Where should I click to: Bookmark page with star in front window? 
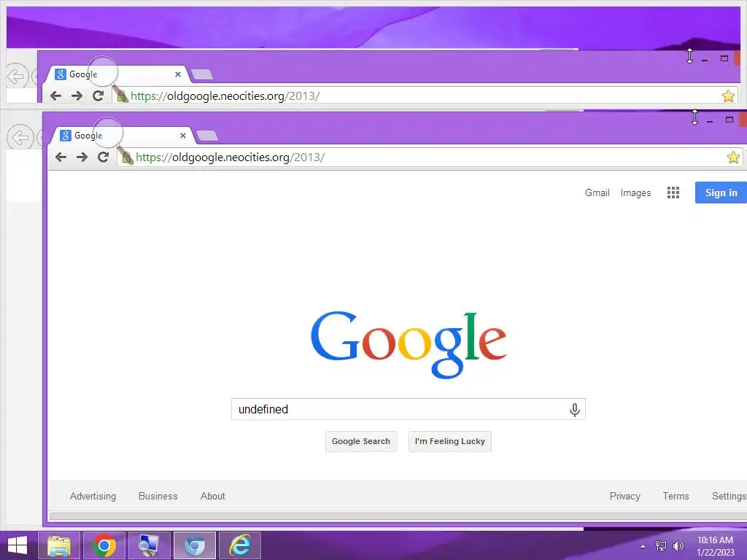point(733,157)
